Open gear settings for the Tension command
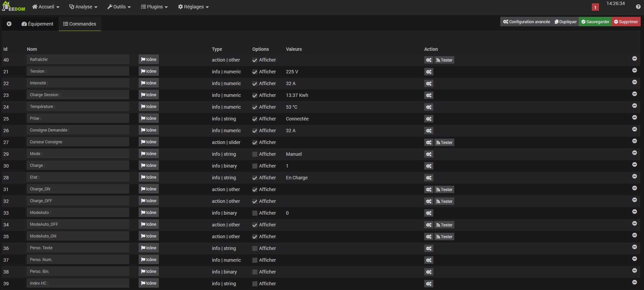 coord(428,72)
